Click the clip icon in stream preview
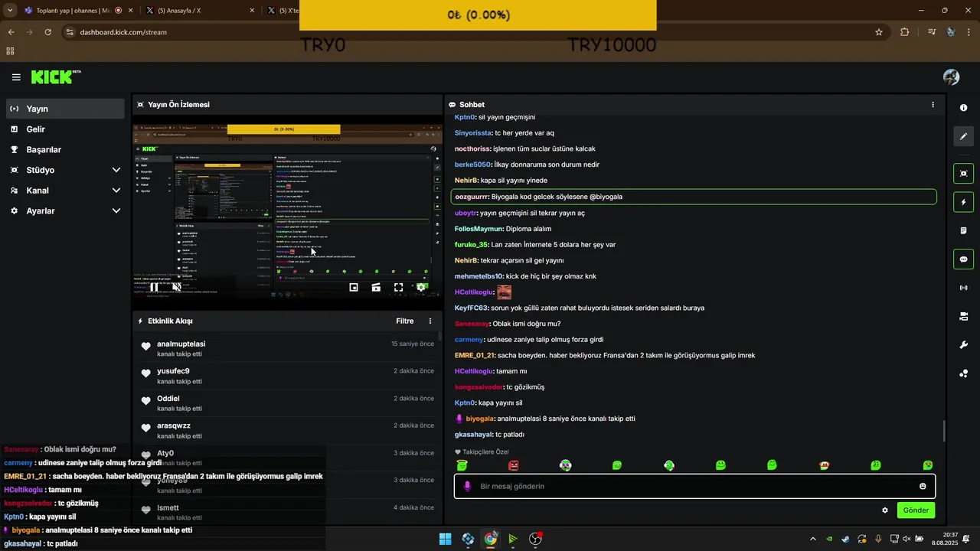980x551 pixels. pos(376,288)
